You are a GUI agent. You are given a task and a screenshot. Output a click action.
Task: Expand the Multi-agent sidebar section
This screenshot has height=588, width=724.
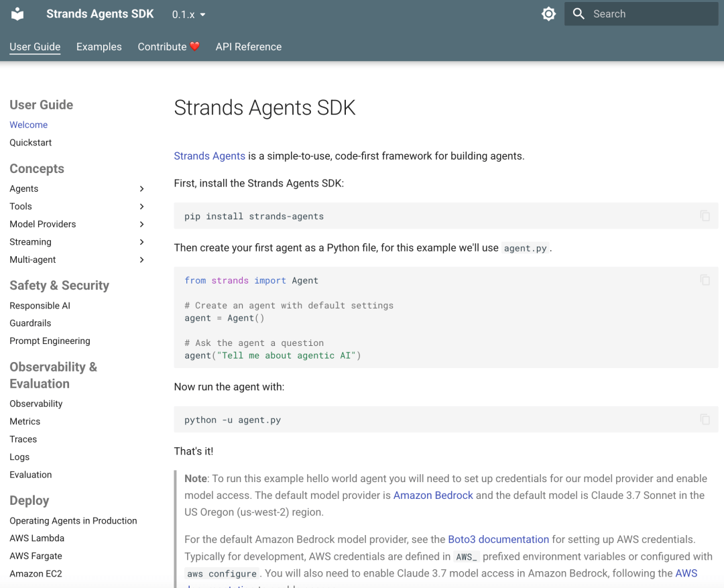pyautogui.click(x=141, y=260)
